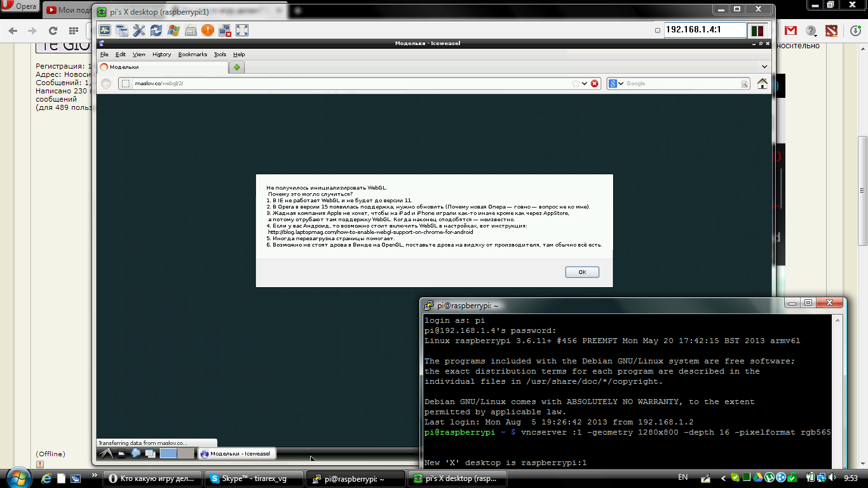Click the LXDE menu icon on Pi panel

(105, 453)
